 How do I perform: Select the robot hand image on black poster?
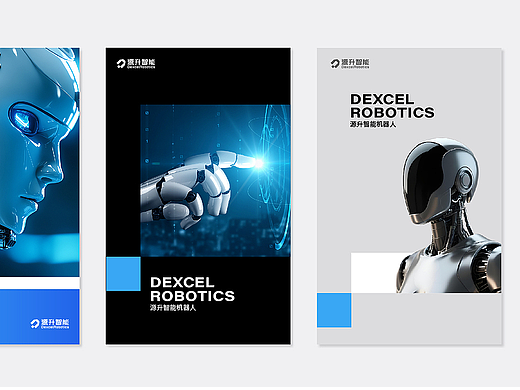point(215,181)
